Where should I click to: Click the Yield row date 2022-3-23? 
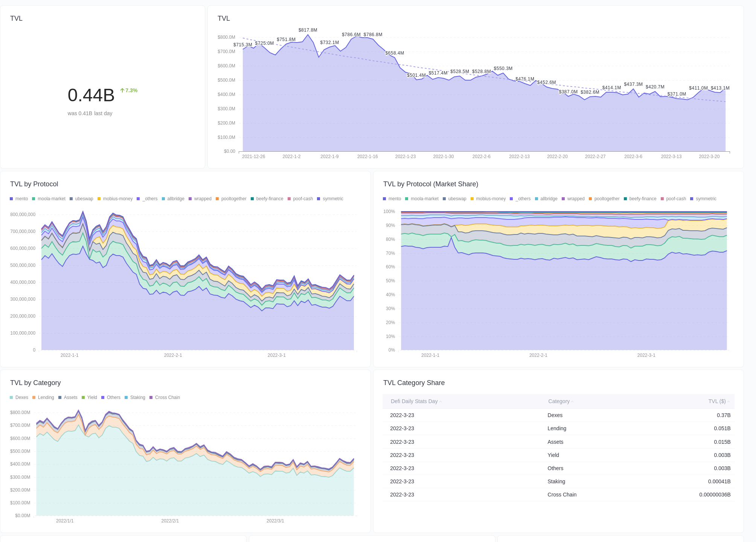click(x=402, y=455)
